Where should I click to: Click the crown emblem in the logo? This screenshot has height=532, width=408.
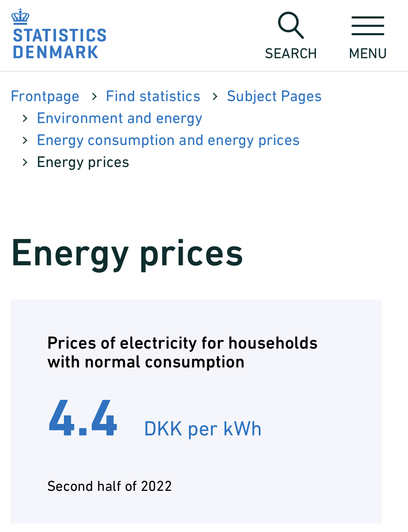coord(20,16)
